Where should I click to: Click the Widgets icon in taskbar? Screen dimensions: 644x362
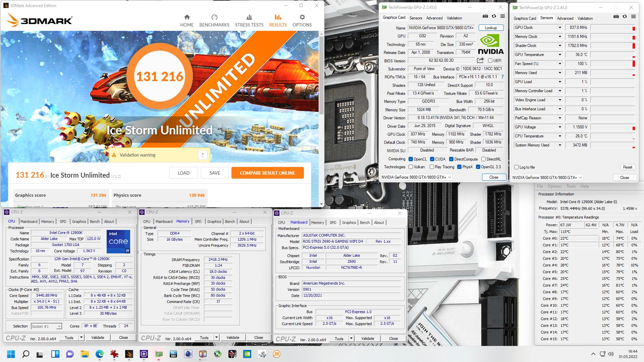coord(55,354)
